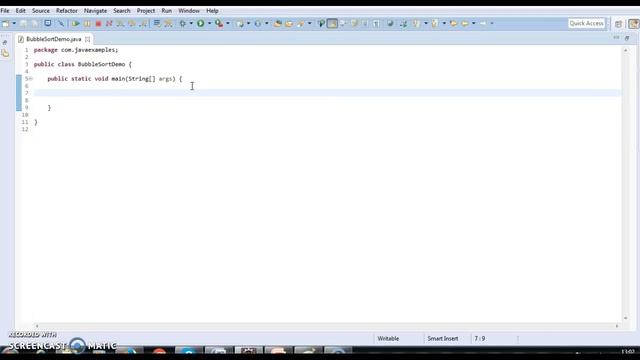Click the Last Edit Location arrow icon
This screenshot has width=640, height=360.
pos(453,24)
